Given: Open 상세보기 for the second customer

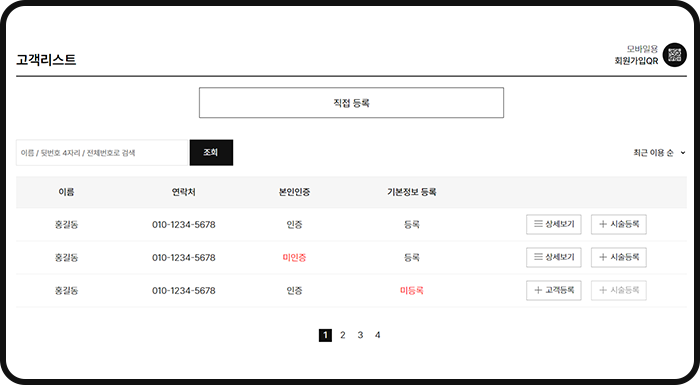Looking at the screenshot, I should coord(554,257).
